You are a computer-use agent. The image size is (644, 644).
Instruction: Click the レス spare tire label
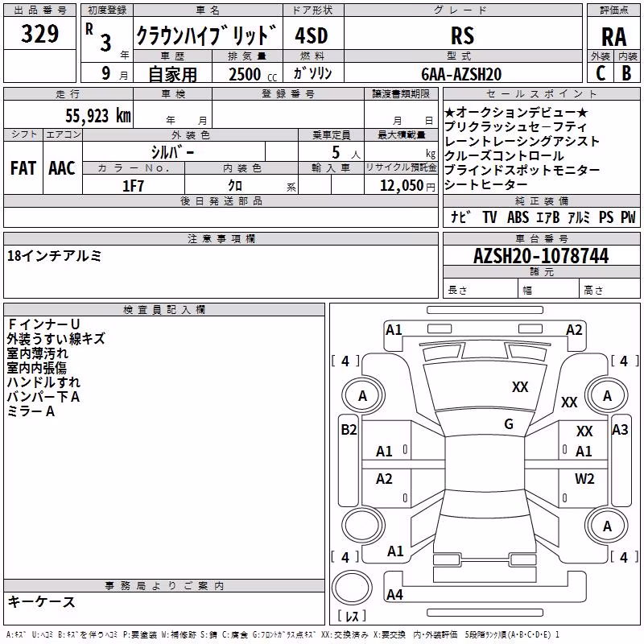tap(352, 616)
